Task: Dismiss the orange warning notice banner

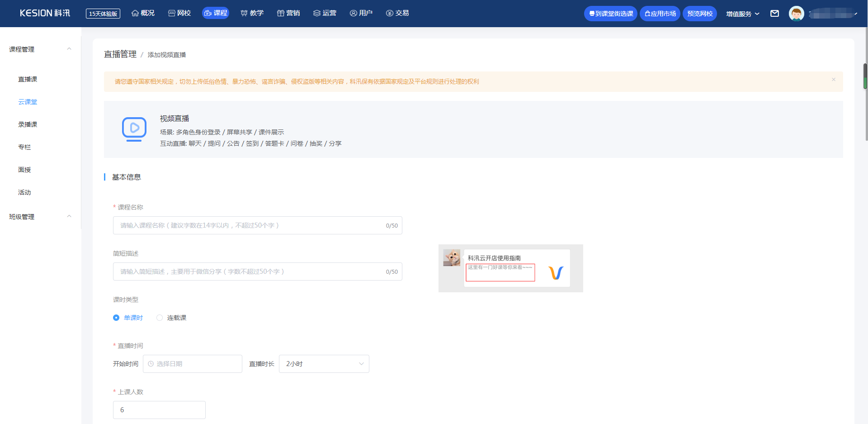Action: tap(833, 80)
